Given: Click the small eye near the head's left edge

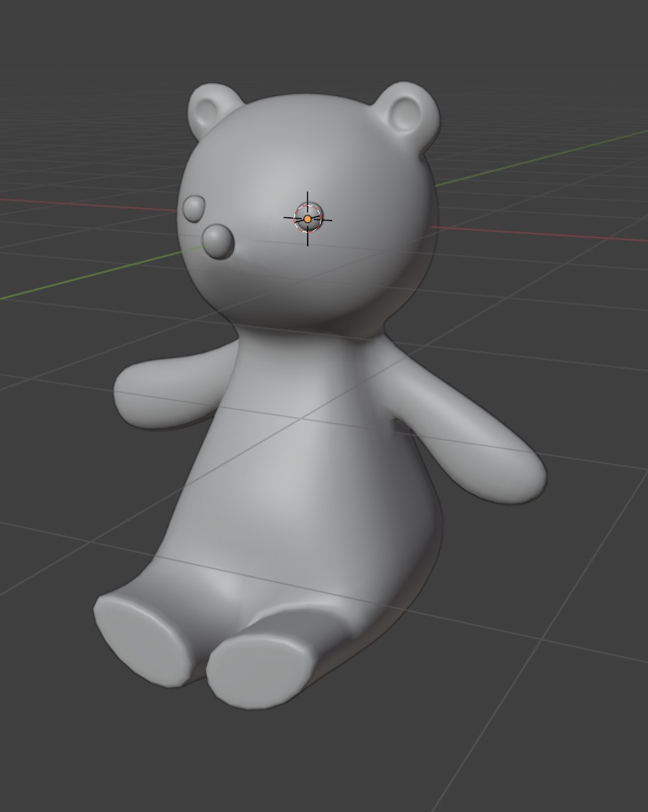Looking at the screenshot, I should pos(193,209).
